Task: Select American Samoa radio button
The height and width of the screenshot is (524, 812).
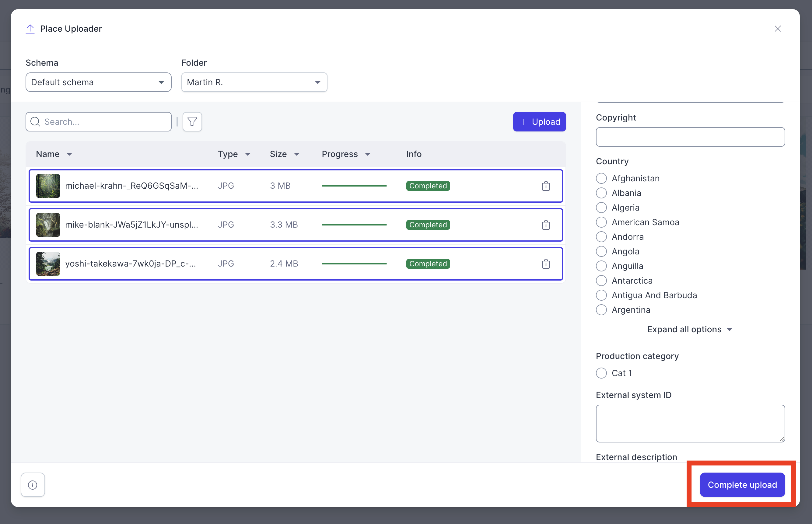Action: 601,222
